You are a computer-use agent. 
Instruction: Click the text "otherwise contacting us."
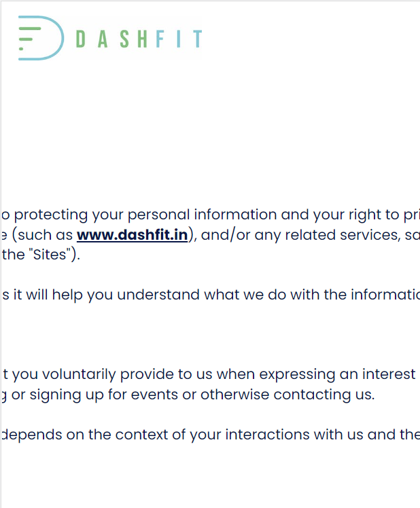287,395
